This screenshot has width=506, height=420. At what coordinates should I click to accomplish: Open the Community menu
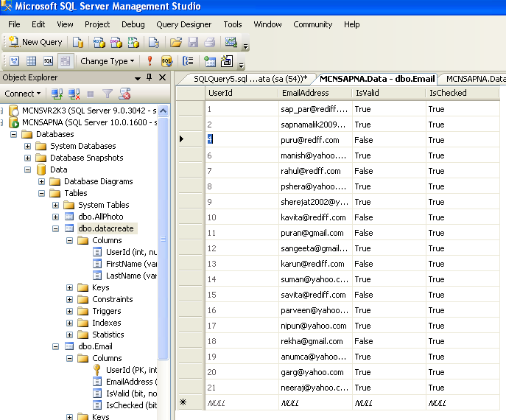(x=313, y=24)
